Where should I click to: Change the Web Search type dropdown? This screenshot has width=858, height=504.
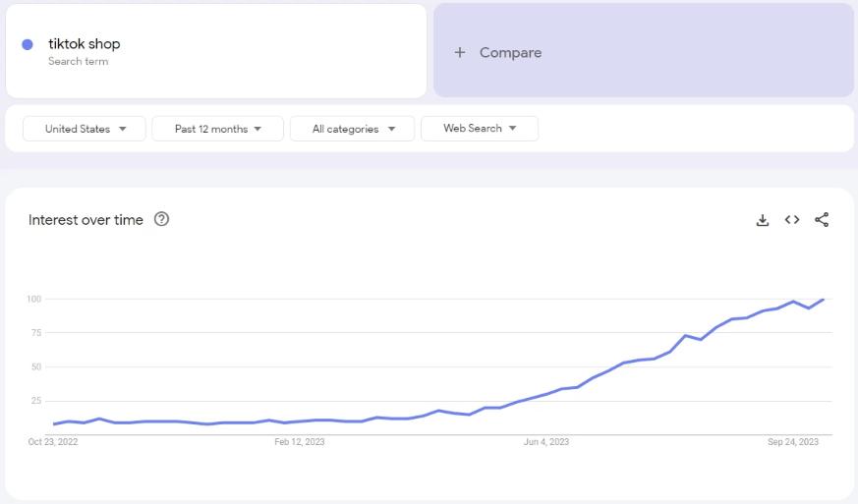coord(480,128)
